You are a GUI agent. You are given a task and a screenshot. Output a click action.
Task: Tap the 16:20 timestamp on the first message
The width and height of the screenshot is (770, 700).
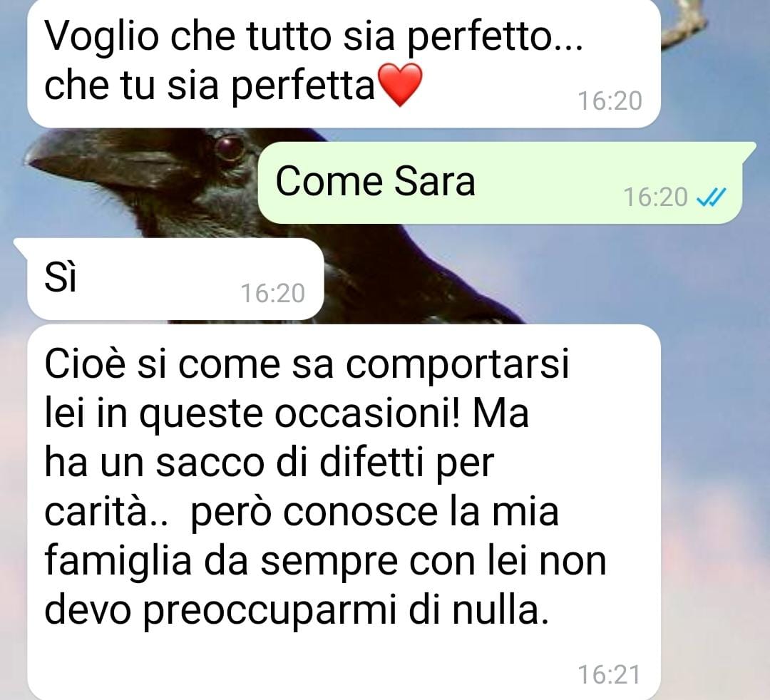[x=610, y=101]
